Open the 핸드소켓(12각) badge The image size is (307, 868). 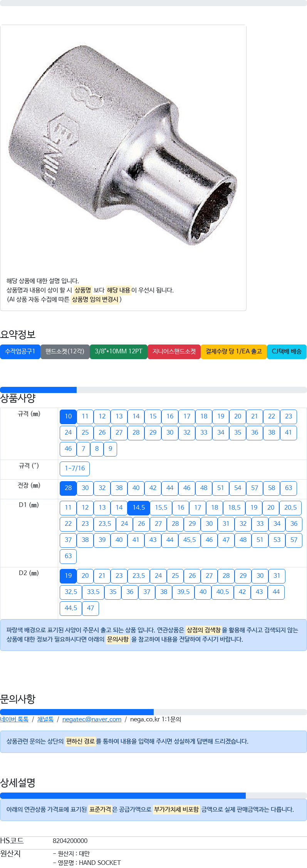click(65, 351)
